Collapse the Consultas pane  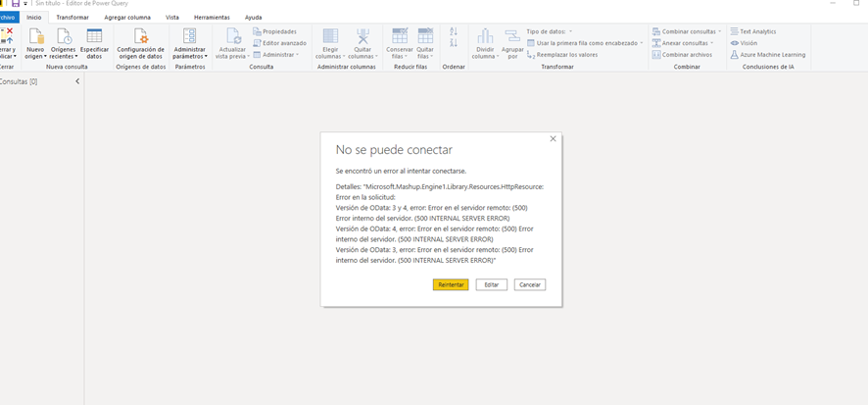(x=77, y=81)
